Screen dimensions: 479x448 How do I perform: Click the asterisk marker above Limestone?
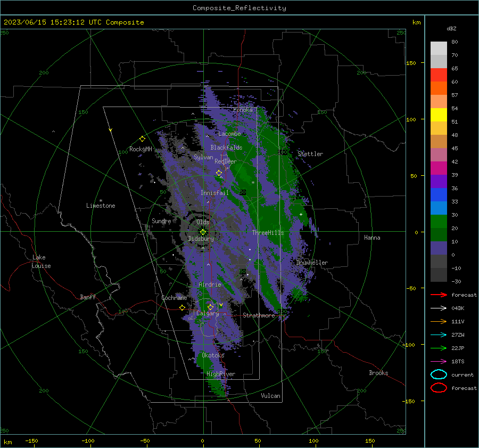(x=101, y=201)
